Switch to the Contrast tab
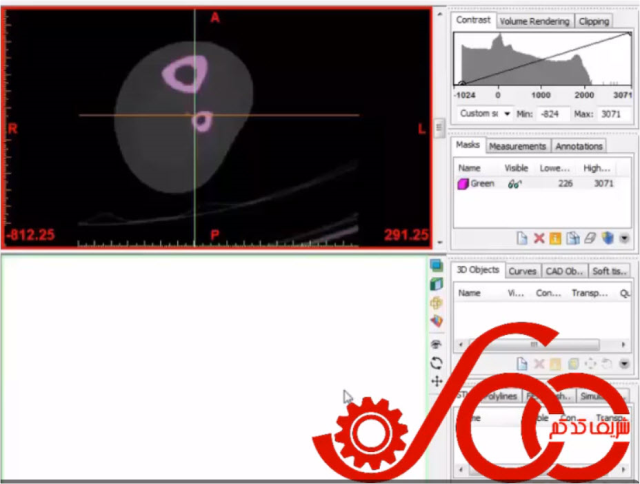Screen dimensions: 640x484 (473, 20)
